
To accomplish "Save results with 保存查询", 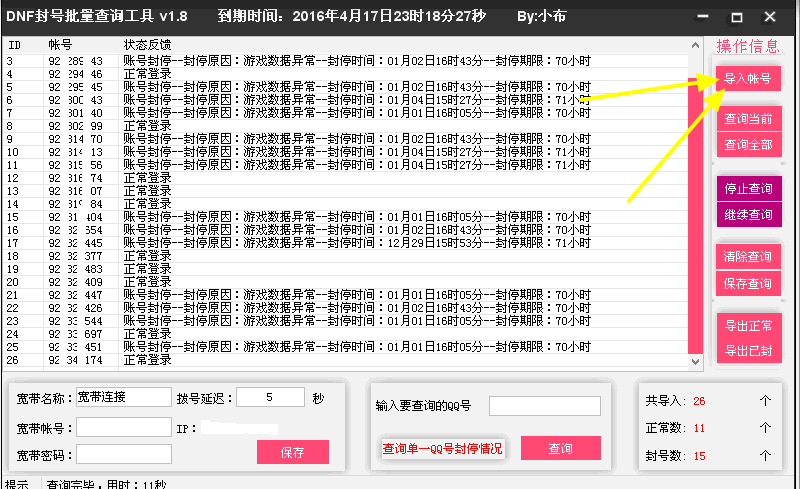I will (748, 283).
